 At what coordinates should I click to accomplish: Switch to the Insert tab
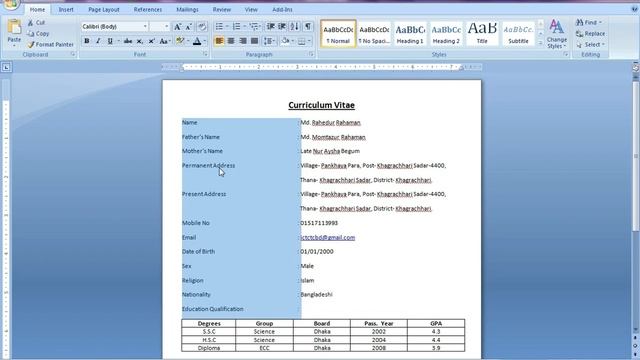pyautogui.click(x=66, y=9)
